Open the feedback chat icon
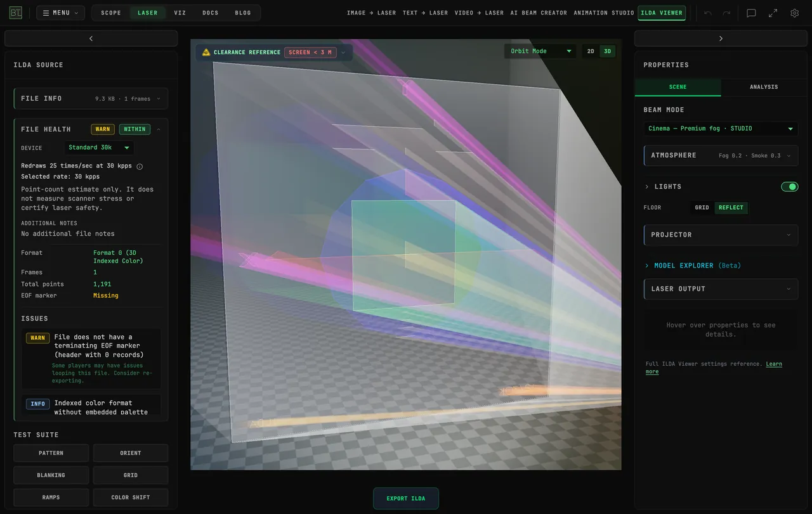 click(x=751, y=13)
